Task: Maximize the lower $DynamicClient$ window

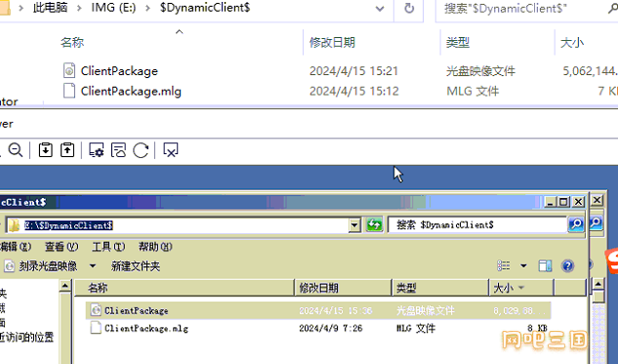Action: (563, 202)
